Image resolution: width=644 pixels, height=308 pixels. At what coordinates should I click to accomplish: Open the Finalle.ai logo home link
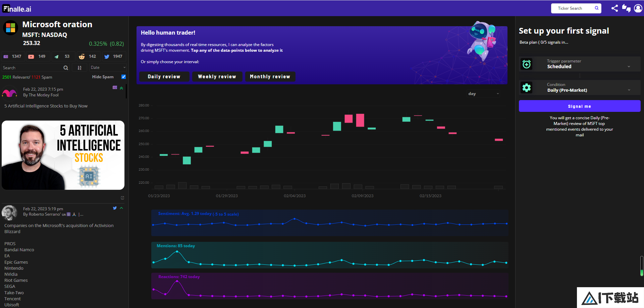pyautogui.click(x=17, y=9)
